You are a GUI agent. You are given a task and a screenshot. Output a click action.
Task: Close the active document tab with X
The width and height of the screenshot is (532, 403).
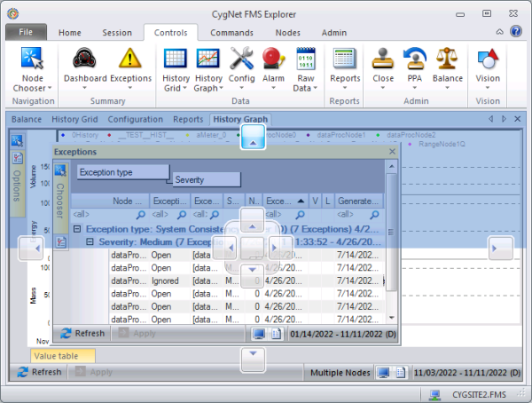(x=518, y=119)
